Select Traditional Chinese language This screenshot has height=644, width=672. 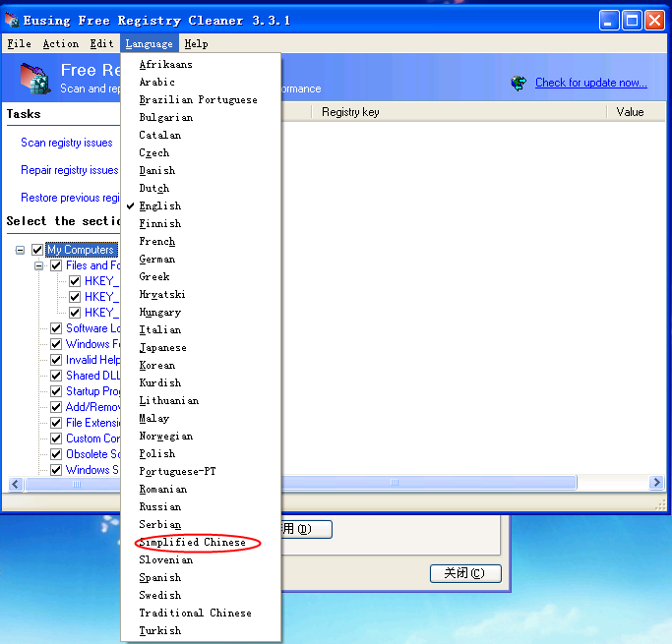pos(201,614)
